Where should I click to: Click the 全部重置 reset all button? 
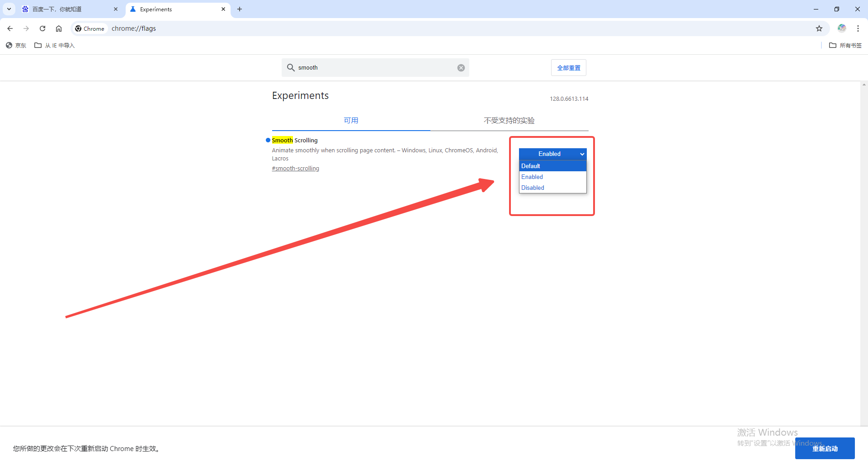[x=569, y=68]
